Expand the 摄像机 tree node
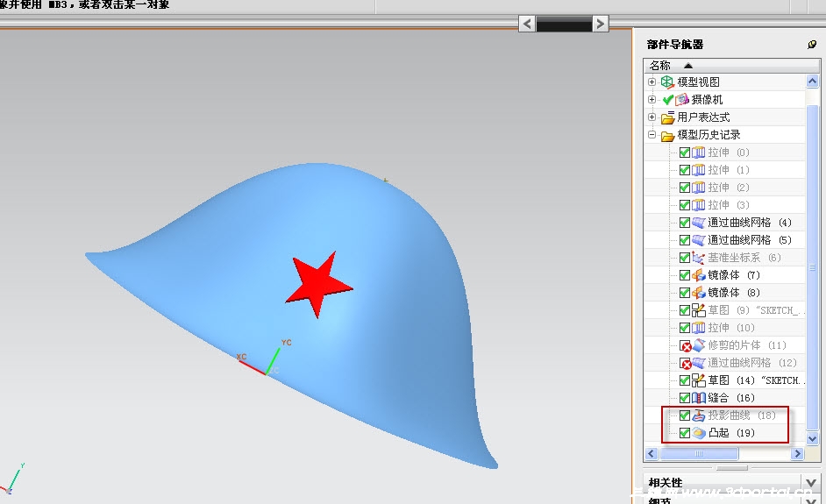This screenshot has height=504, width=826. point(652,100)
